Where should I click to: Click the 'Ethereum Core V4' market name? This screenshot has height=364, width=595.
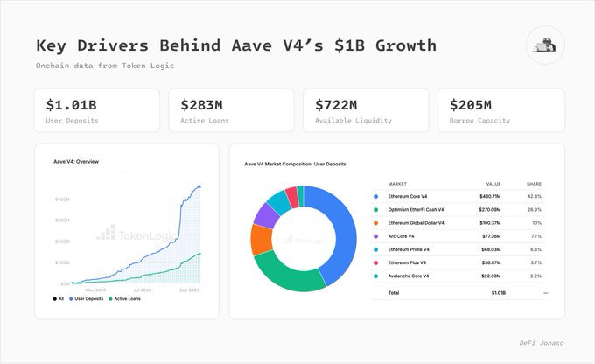point(408,197)
